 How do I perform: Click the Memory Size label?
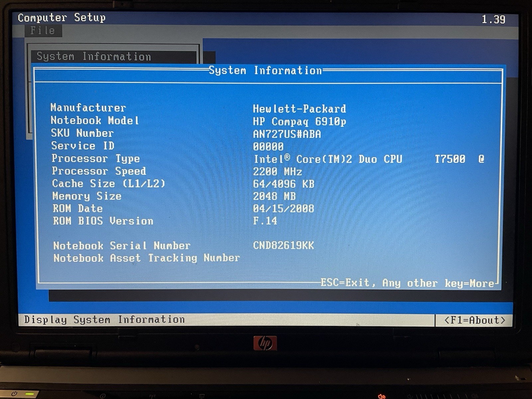87,196
